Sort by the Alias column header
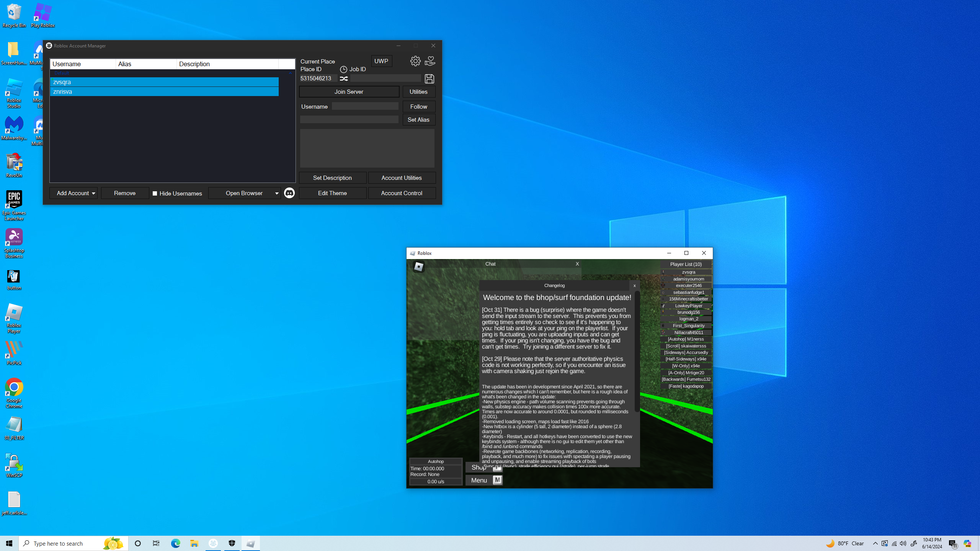The height and width of the screenshot is (551, 980). point(146,64)
